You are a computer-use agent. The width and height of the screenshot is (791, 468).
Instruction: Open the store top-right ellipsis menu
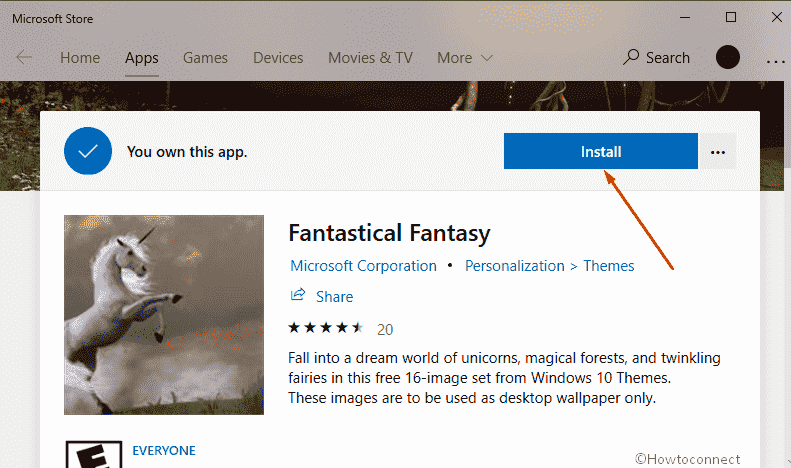click(775, 62)
